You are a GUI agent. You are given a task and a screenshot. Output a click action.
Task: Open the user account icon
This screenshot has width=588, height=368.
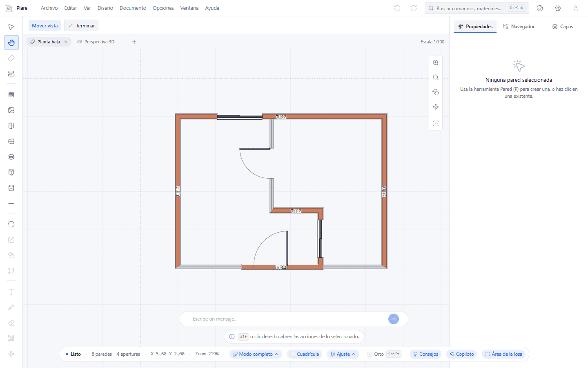(576, 8)
